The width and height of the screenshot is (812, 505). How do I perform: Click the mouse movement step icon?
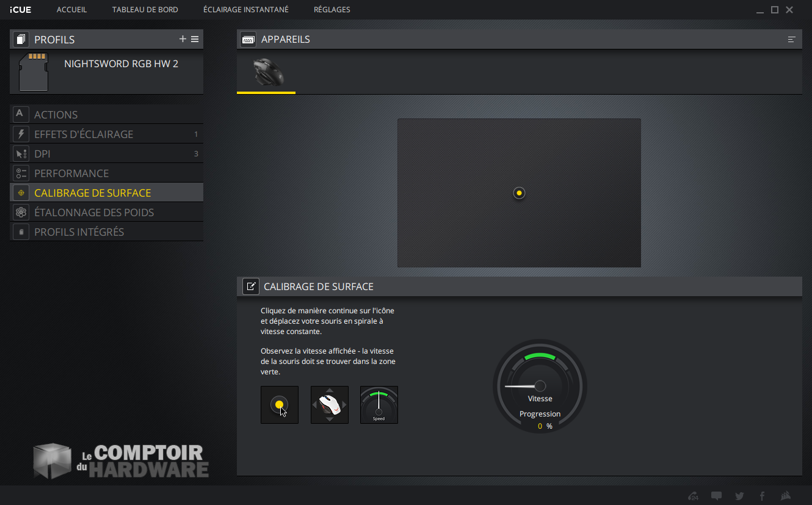(330, 405)
